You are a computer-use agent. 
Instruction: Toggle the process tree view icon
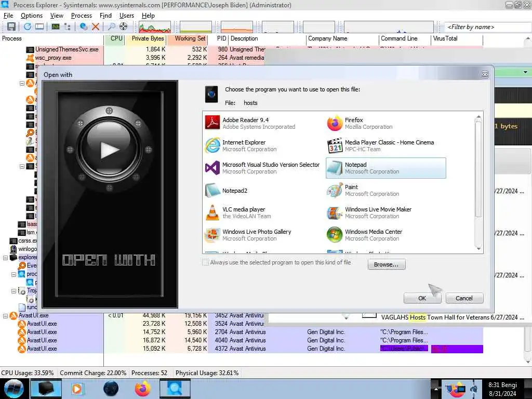(x=68, y=26)
